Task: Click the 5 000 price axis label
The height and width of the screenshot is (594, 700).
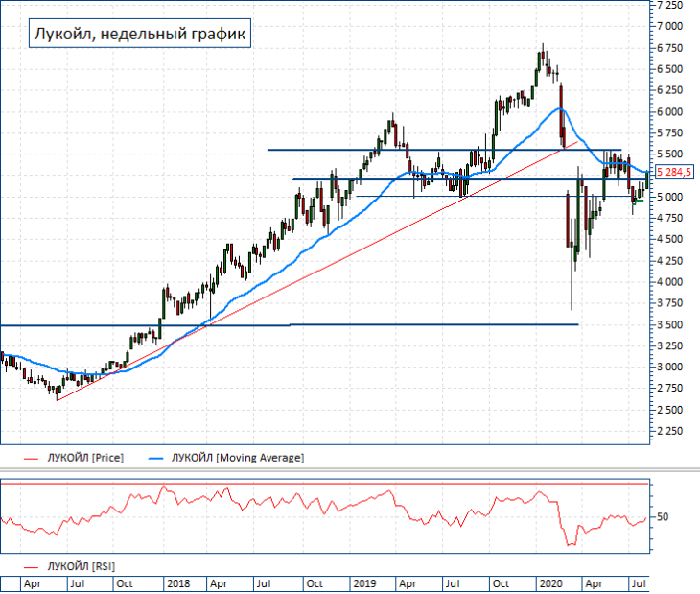Action: (669, 197)
